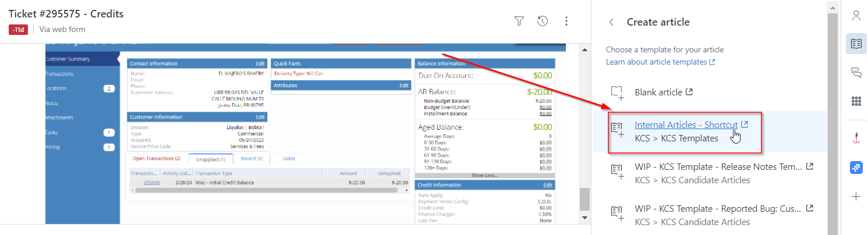Show ticket events history icon

[543, 22]
